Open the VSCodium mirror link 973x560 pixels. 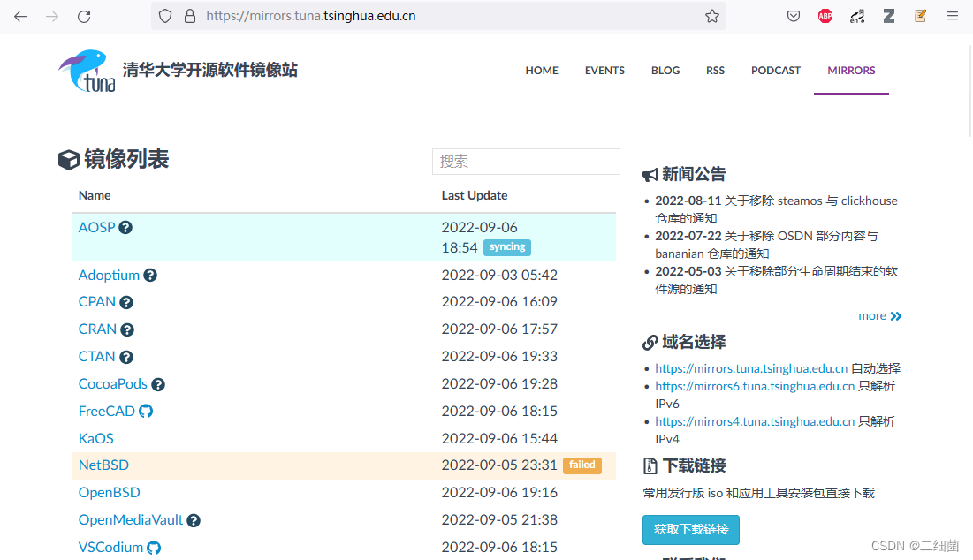(x=110, y=547)
